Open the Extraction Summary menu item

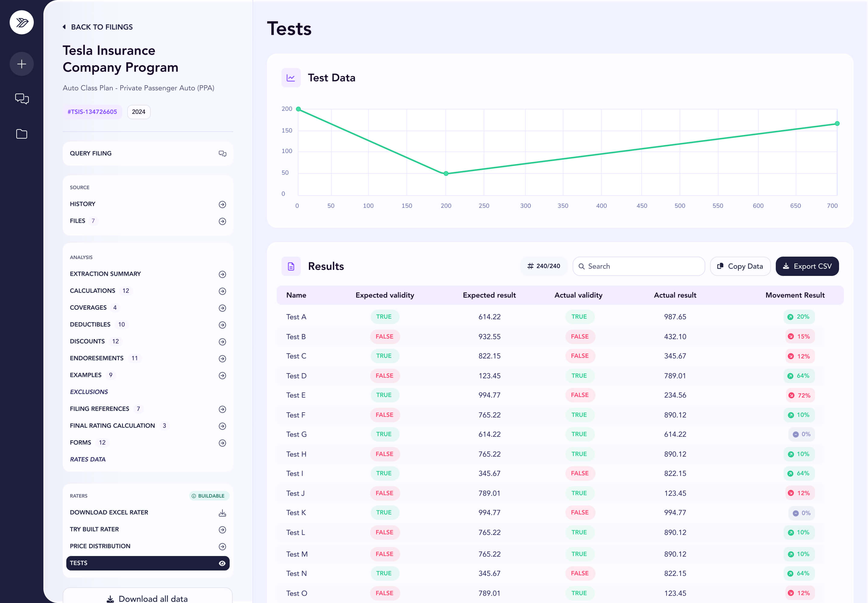(x=148, y=274)
